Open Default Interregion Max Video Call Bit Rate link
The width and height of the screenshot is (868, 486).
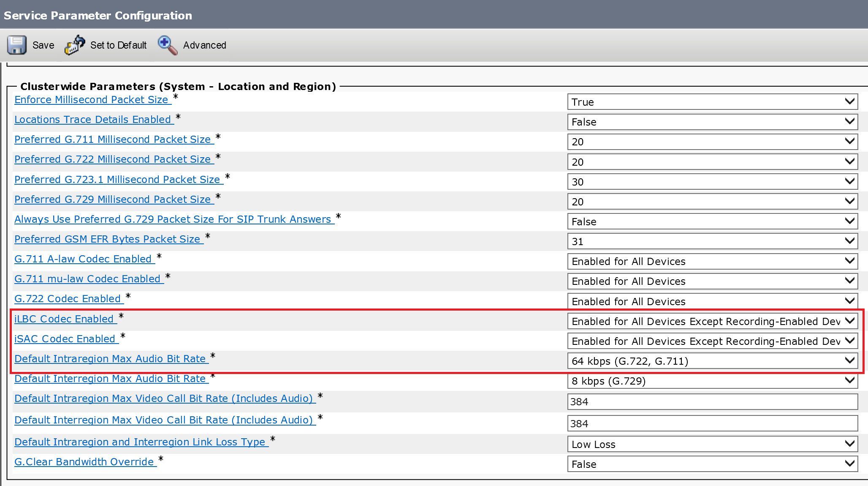point(165,420)
